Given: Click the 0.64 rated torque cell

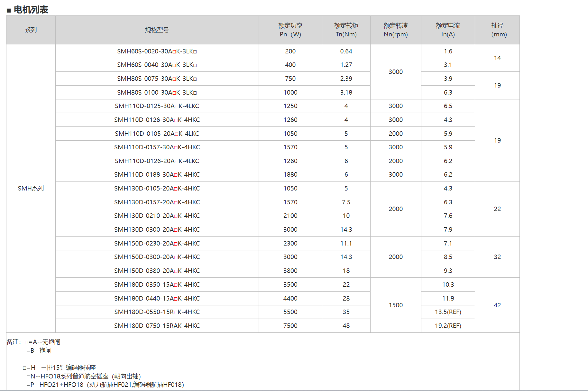Looking at the screenshot, I should 346,51.
